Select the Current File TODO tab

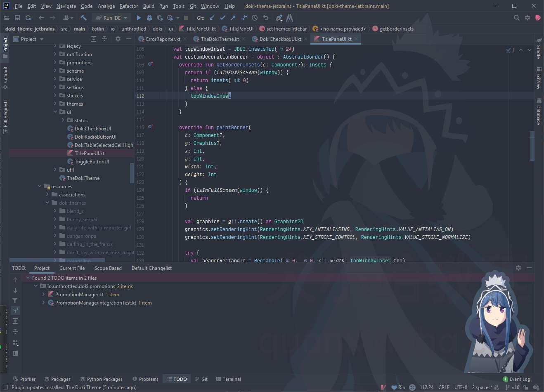point(72,268)
